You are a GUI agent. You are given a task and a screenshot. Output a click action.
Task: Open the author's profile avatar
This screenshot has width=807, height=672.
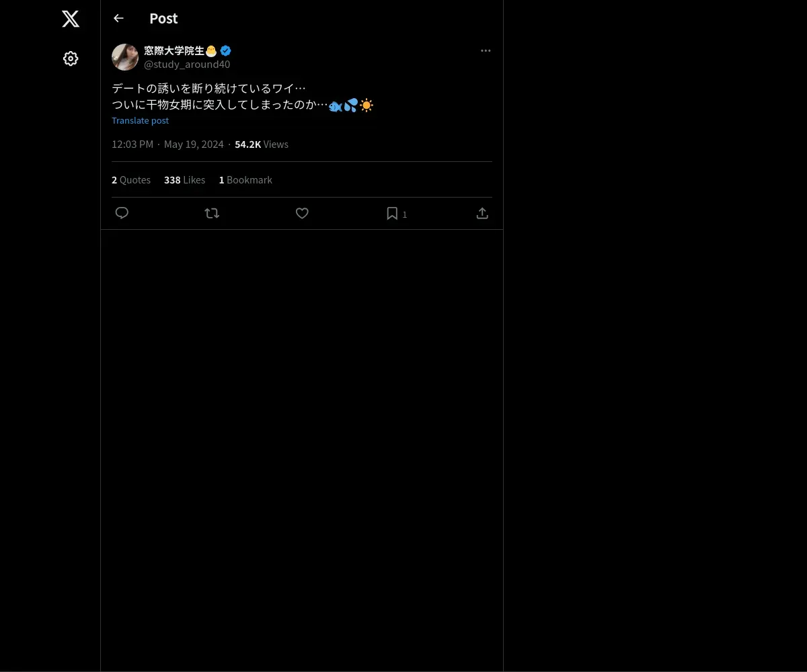point(125,57)
